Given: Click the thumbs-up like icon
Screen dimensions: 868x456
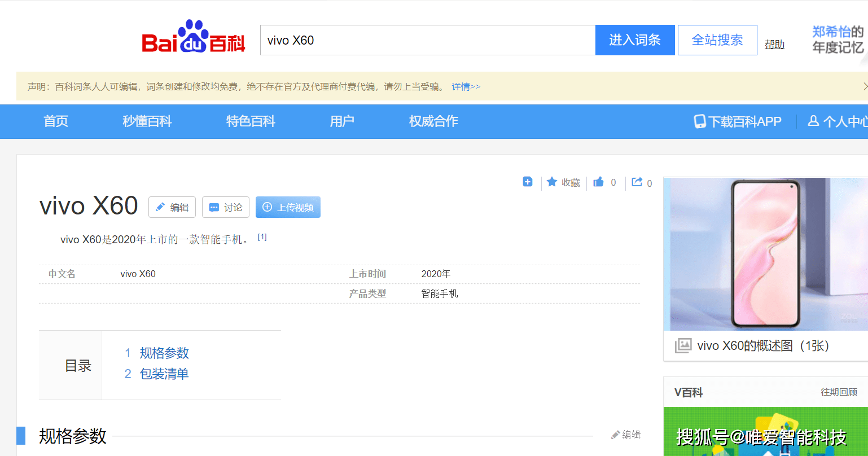Looking at the screenshot, I should pos(599,182).
